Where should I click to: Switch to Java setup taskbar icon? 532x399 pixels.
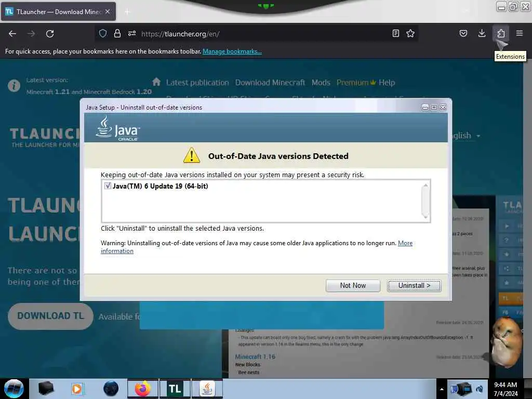point(207,389)
